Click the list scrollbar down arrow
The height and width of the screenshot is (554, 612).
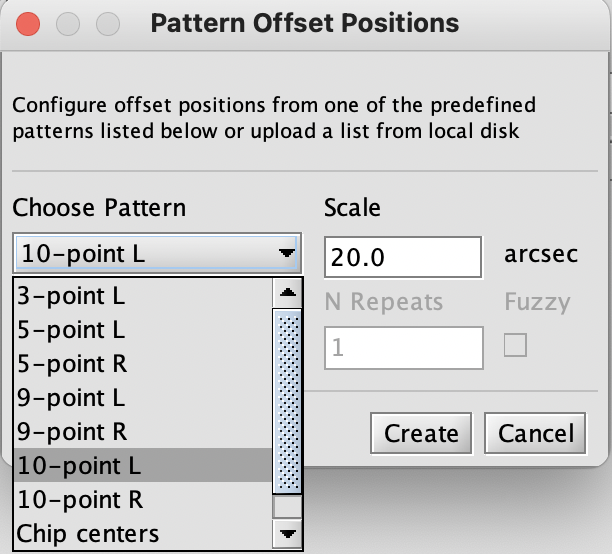click(287, 534)
